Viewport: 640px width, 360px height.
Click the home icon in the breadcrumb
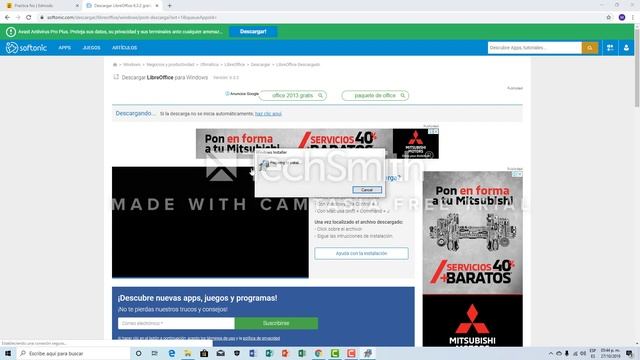(115, 64)
